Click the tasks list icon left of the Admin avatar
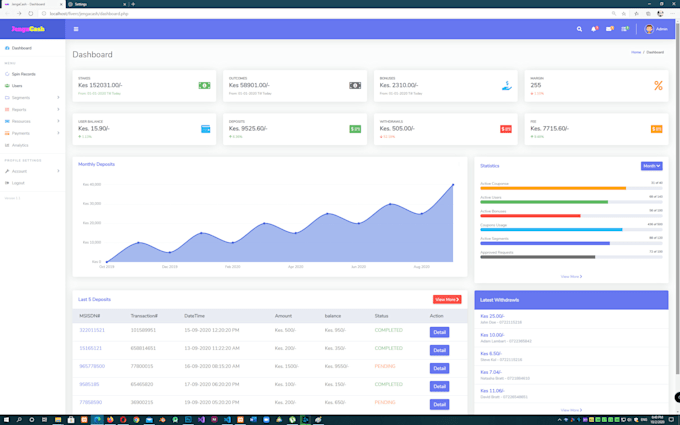 [625, 29]
